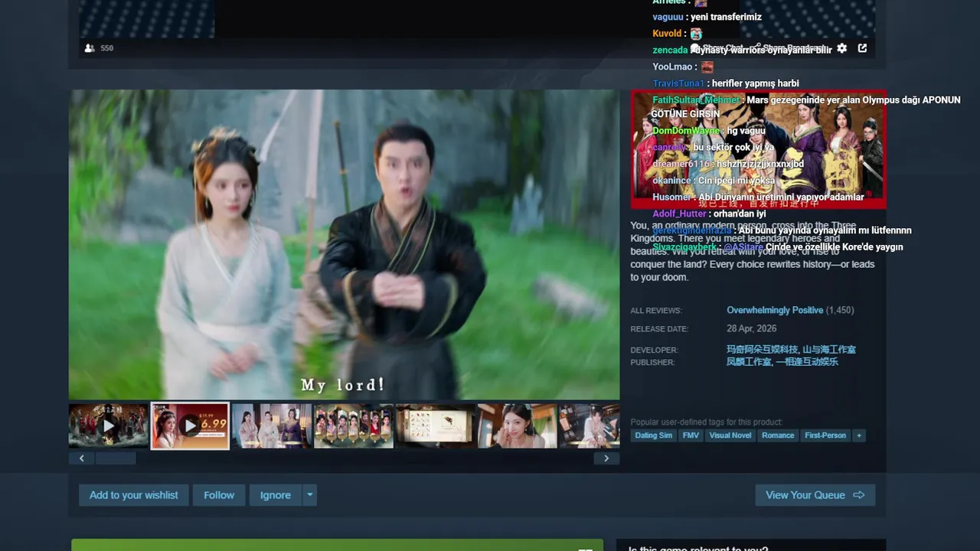Click chat username TravisTuna1
Screen dimensions: 980x551
[x=678, y=83]
